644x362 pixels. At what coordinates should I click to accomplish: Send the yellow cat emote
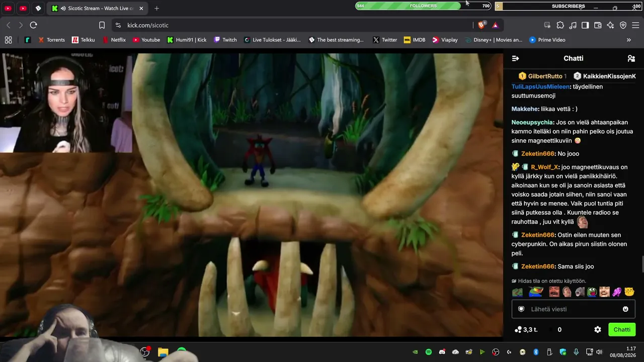629,292
